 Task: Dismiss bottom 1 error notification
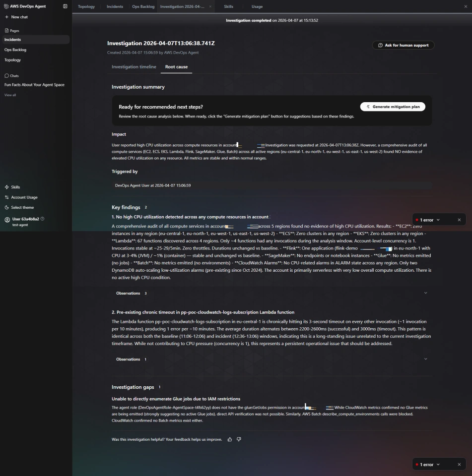[x=459, y=465]
